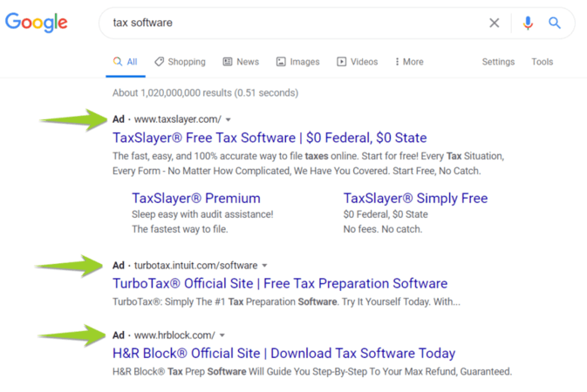Open TaxSlayer Free Tax Software ad link
This screenshot has width=587, height=392.
point(270,138)
